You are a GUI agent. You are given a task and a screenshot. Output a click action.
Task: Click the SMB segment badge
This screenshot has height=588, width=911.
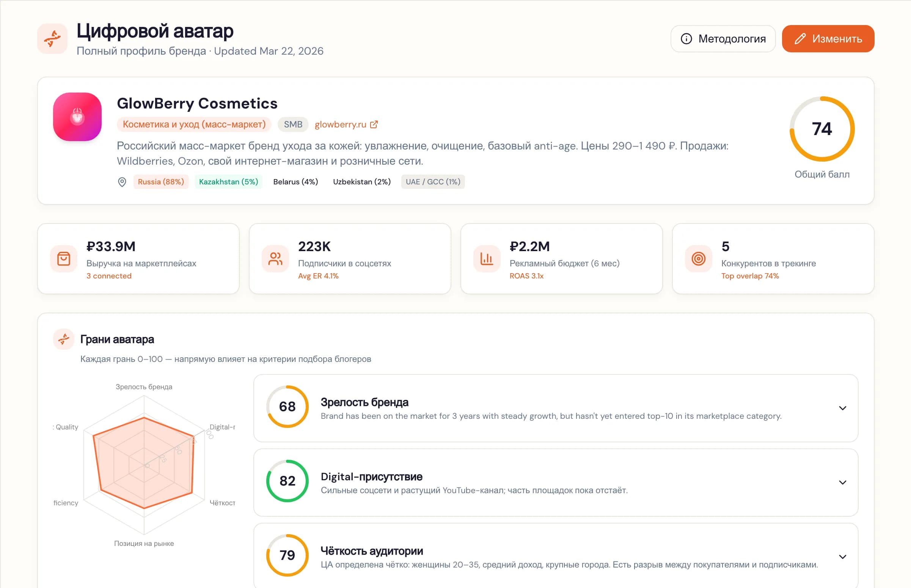pyautogui.click(x=293, y=124)
